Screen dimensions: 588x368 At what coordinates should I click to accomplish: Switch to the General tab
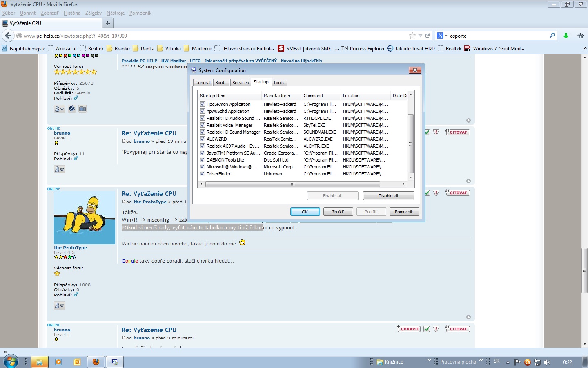click(x=203, y=83)
